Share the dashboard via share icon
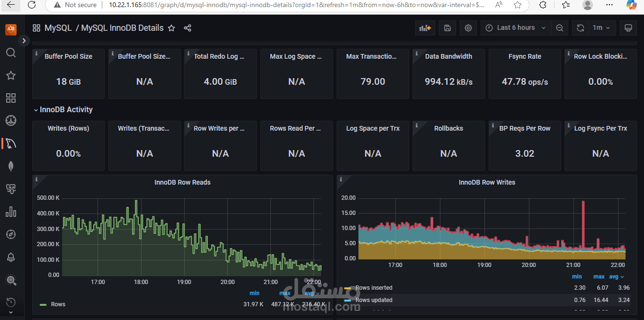 tap(188, 28)
